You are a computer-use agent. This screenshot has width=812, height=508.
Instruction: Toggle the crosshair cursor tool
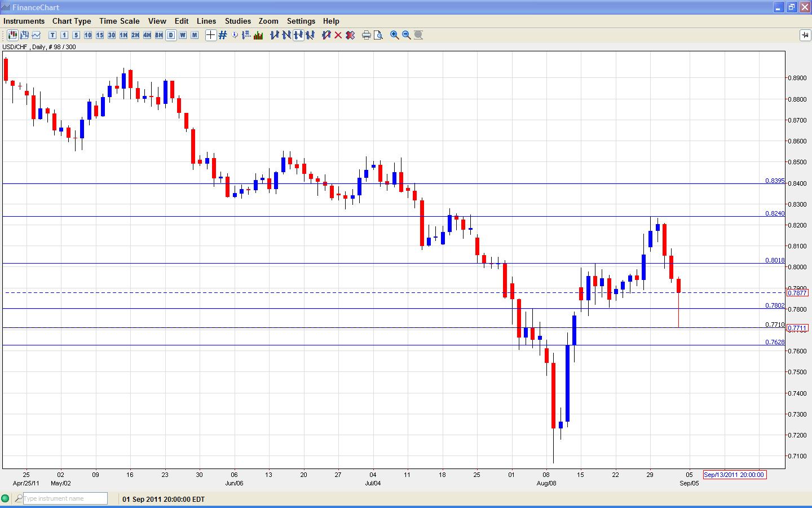210,35
